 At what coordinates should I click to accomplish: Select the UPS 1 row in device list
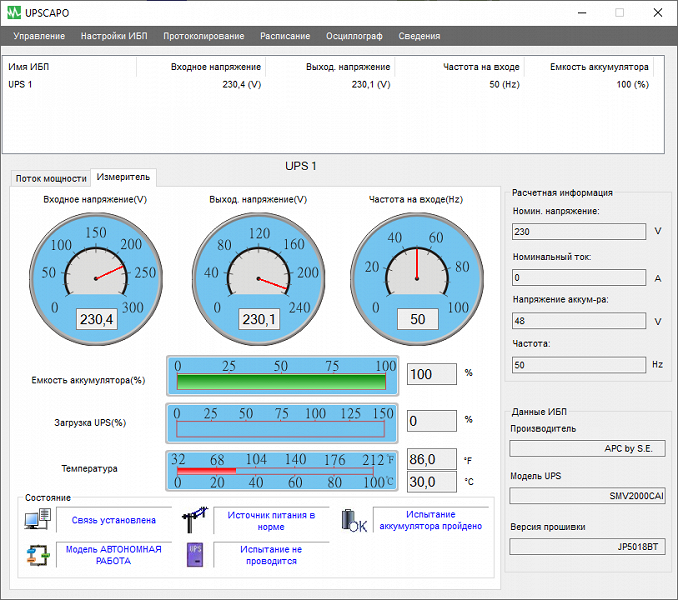21,85
